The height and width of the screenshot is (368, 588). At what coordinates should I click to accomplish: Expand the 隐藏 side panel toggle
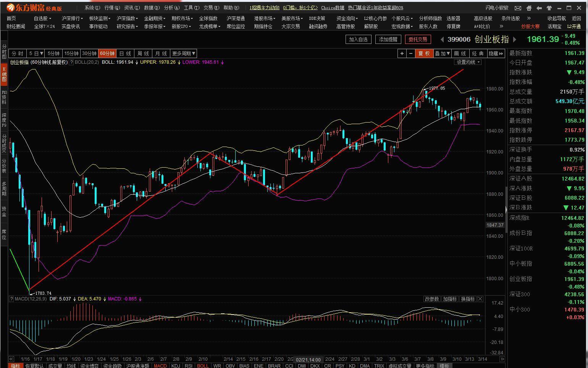[496, 53]
